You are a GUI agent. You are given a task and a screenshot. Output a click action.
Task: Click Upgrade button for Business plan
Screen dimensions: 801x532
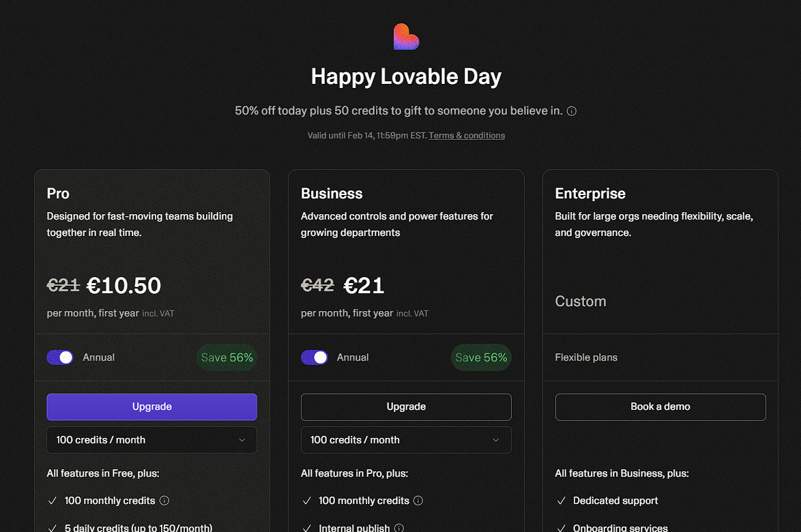pos(406,407)
